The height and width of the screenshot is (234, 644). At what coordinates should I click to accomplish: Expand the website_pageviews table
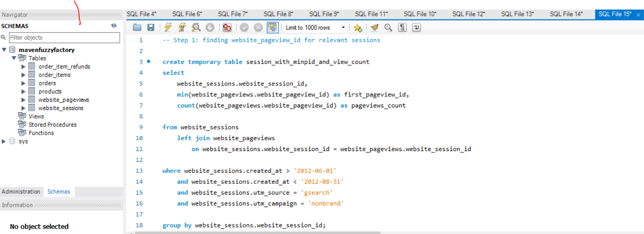click(24, 100)
